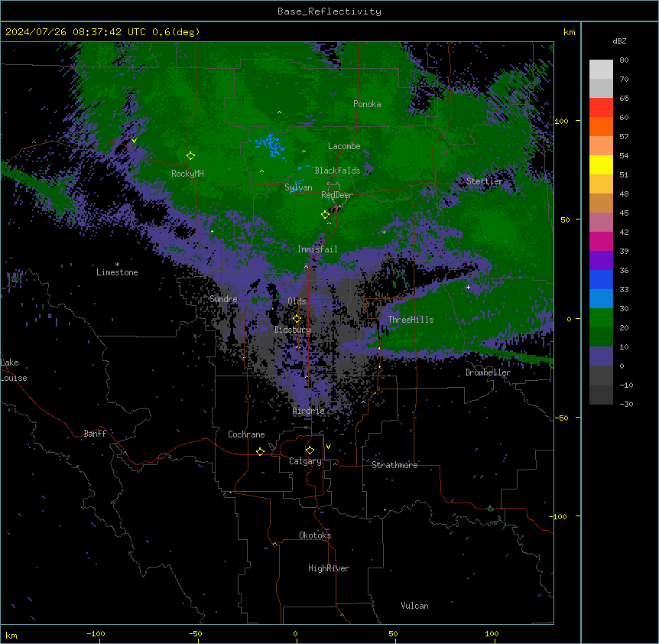Image resolution: width=659 pixels, height=644 pixels.
Task: Click the Didsbury label
Action: click(293, 330)
